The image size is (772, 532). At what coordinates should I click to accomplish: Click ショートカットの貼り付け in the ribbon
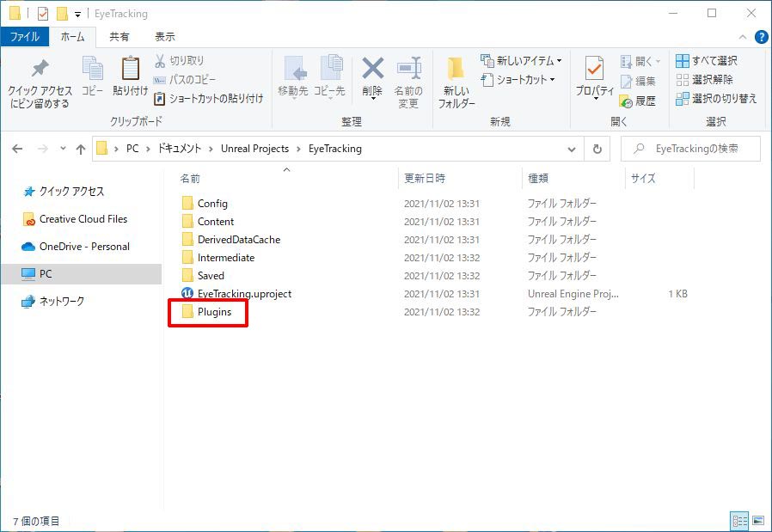[x=208, y=99]
